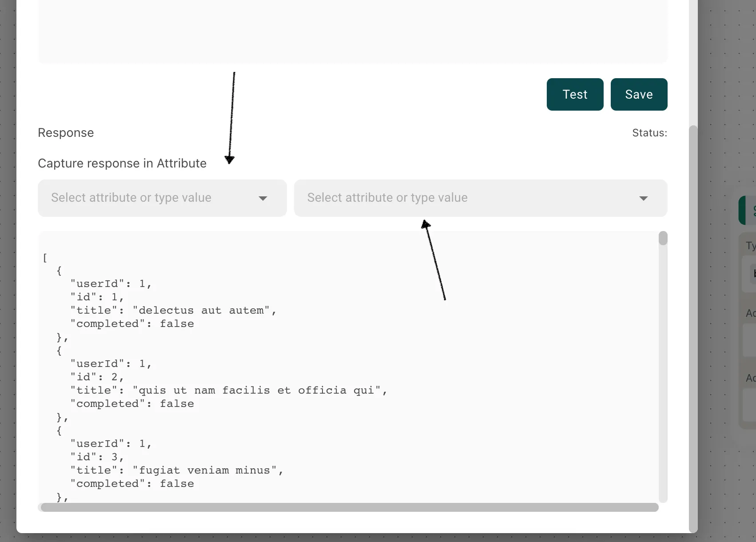This screenshot has width=756, height=542.
Task: Click the Save button
Action: pos(639,94)
